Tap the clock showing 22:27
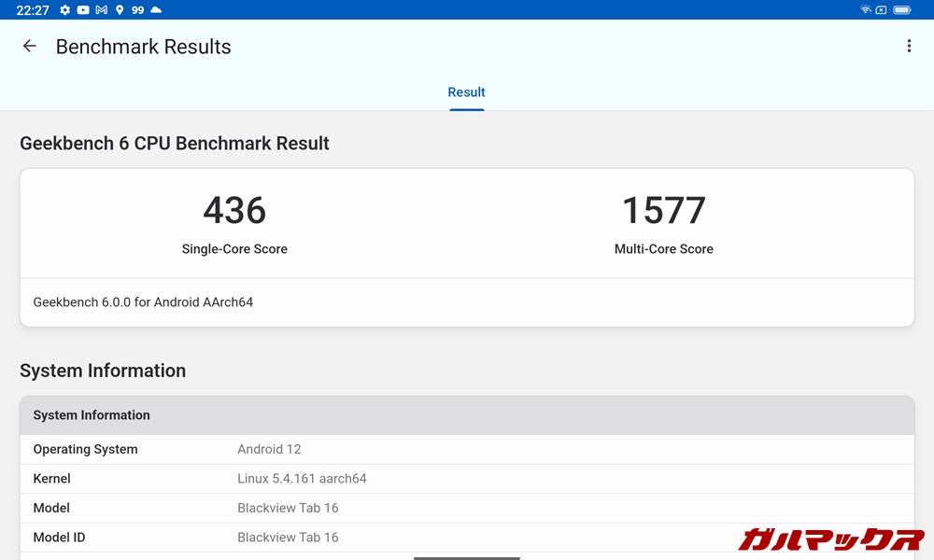The height and width of the screenshot is (560, 934). coord(33,9)
